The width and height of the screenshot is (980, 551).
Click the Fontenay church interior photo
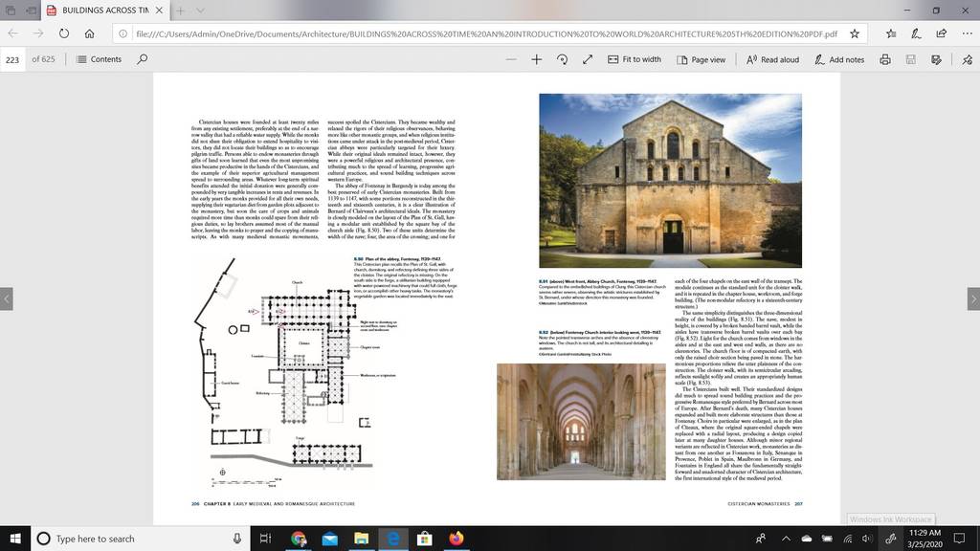pos(581,422)
